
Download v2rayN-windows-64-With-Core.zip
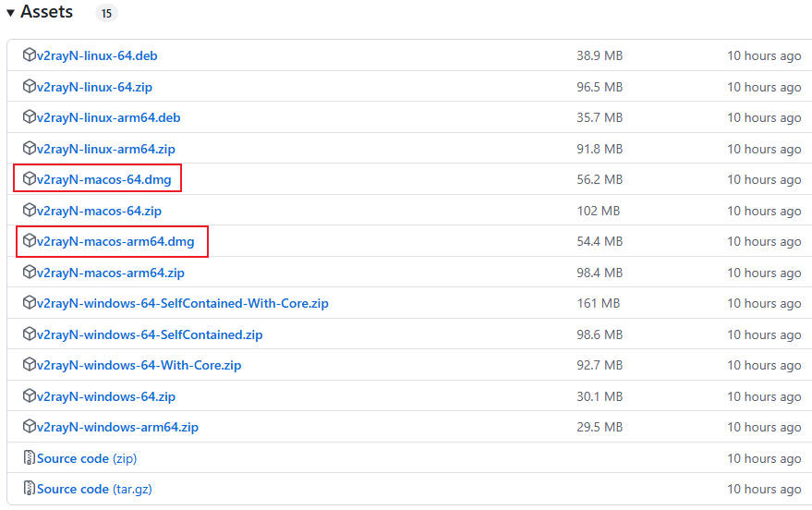click(139, 366)
